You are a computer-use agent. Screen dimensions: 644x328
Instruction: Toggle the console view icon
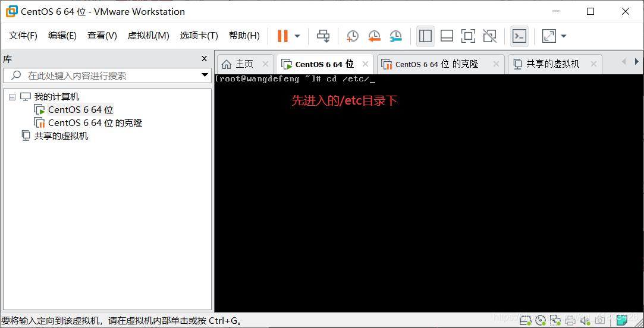520,36
